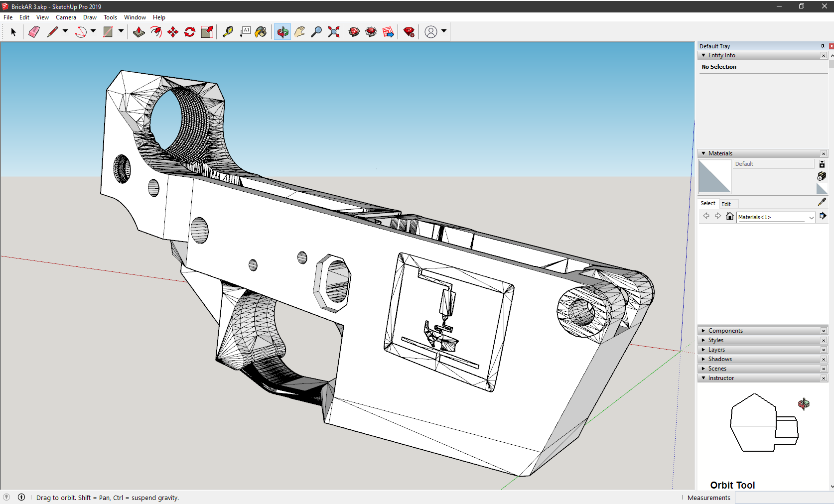Select the Paint Bucket tool
The width and height of the screenshot is (834, 504).
[261, 32]
